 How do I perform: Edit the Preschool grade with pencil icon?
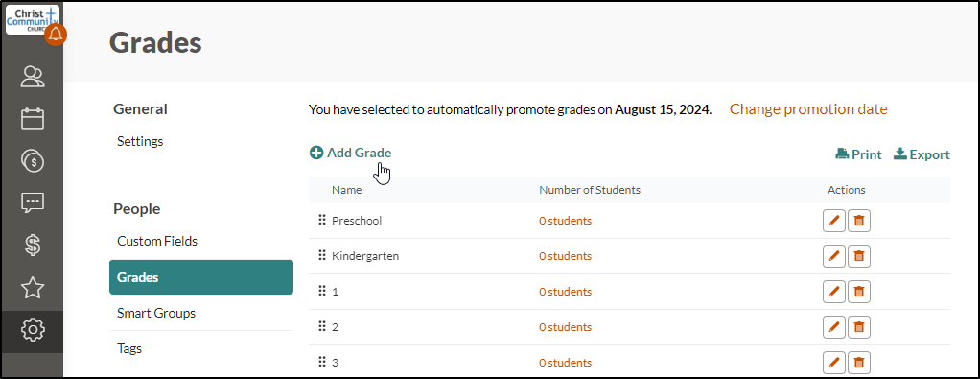coord(833,221)
